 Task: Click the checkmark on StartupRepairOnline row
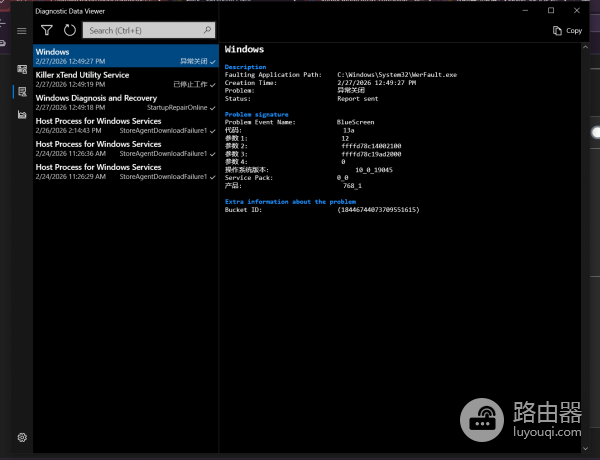click(x=213, y=108)
